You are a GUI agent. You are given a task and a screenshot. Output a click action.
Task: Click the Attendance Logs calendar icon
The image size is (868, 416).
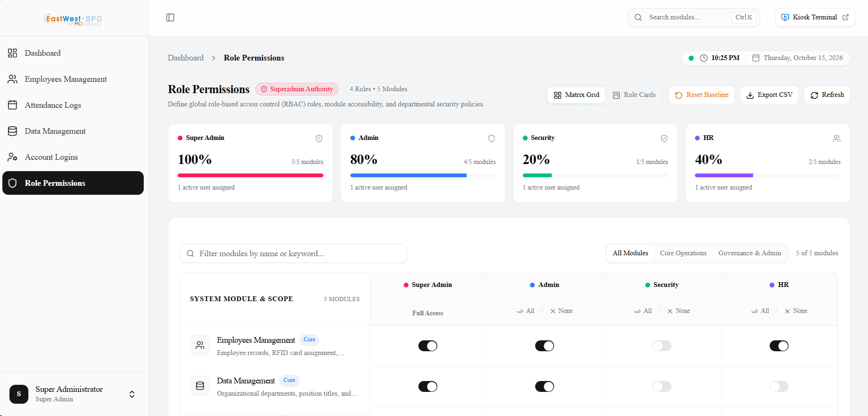click(x=13, y=105)
